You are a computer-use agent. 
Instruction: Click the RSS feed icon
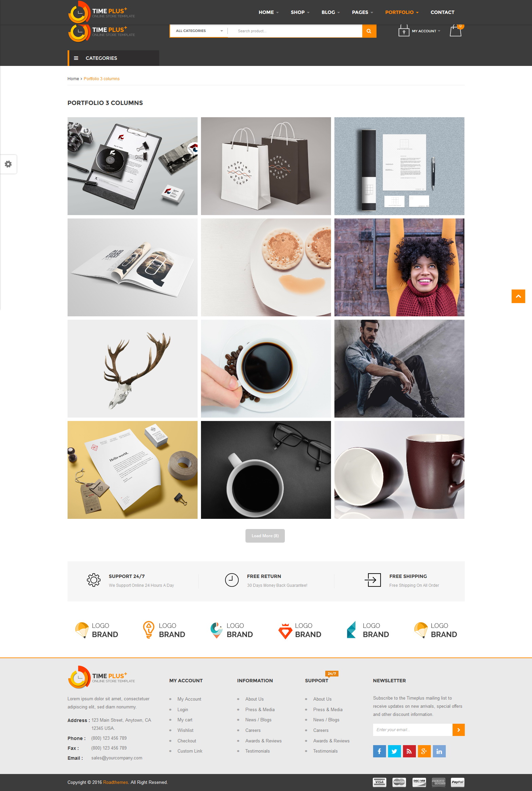[x=409, y=751]
